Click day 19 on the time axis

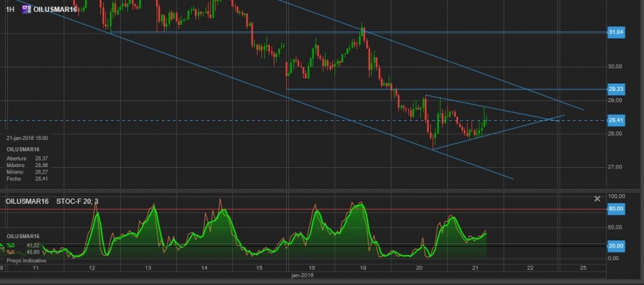(363, 268)
